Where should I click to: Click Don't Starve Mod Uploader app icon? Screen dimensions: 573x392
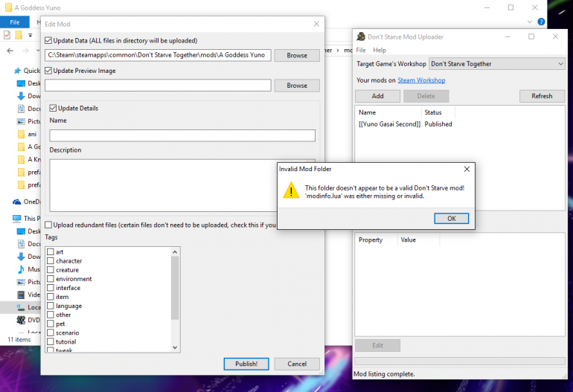click(x=361, y=36)
